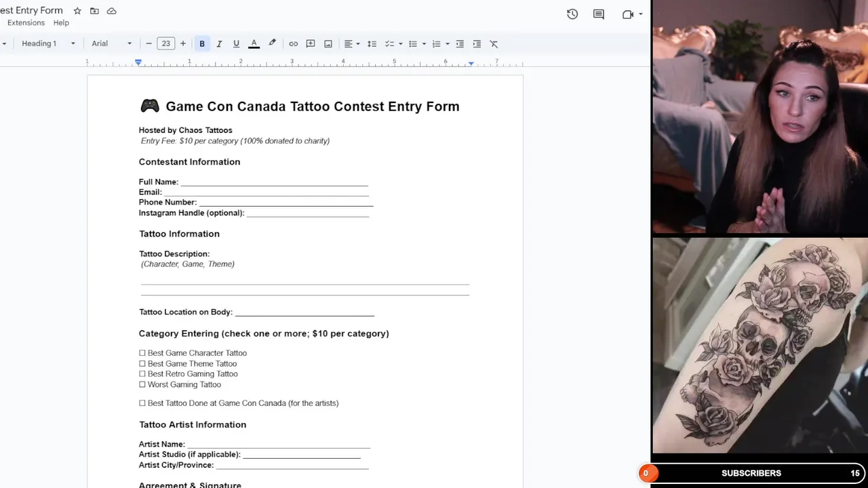Insert image toolbar icon

(x=328, y=43)
